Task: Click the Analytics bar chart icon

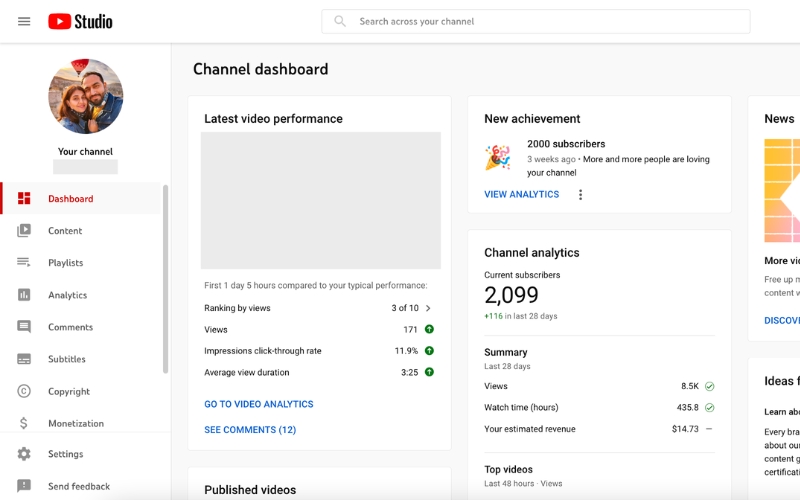Action: point(24,294)
